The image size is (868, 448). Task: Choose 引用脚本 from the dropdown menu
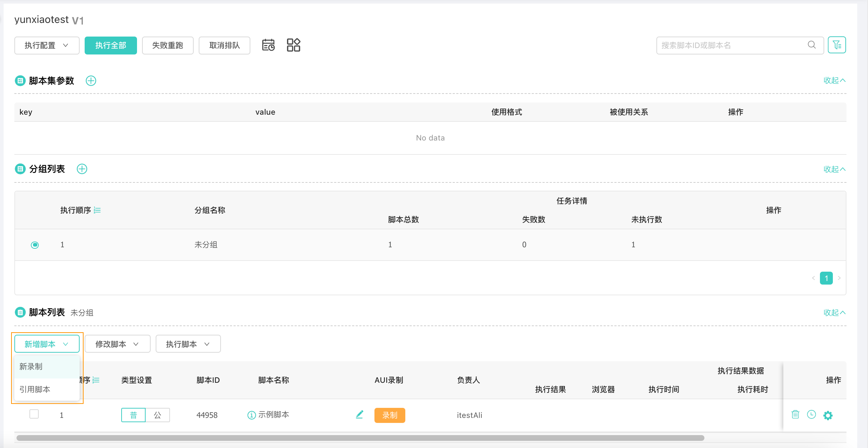point(47,389)
